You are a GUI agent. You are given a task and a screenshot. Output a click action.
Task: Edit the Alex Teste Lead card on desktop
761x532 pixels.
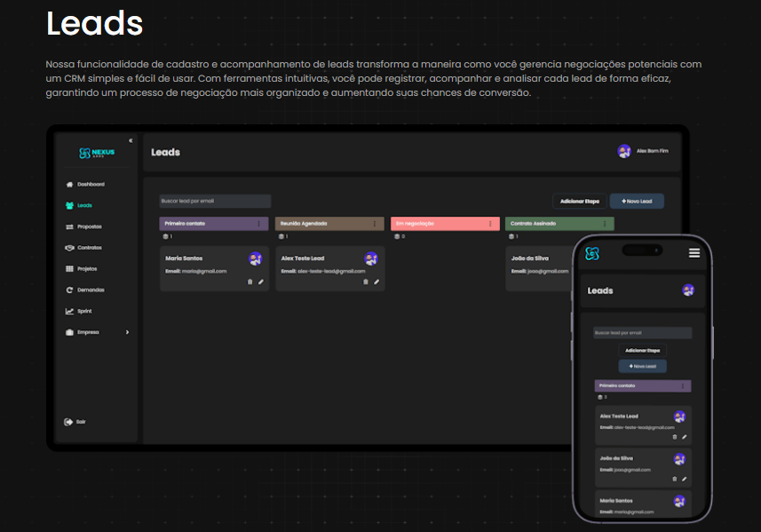[377, 282]
